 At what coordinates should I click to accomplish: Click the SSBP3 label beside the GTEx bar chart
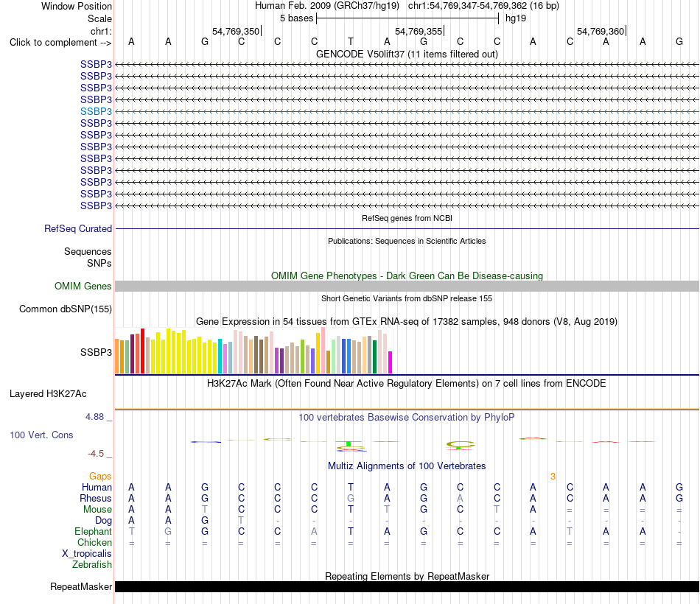96,352
